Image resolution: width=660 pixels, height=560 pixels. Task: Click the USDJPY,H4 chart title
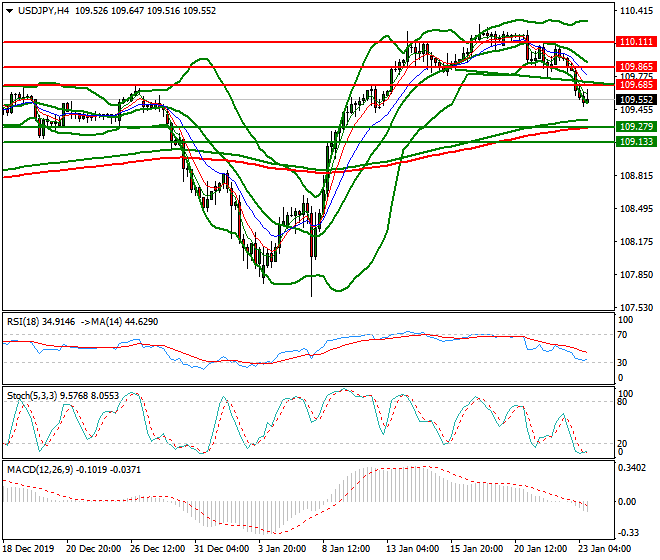[43, 11]
